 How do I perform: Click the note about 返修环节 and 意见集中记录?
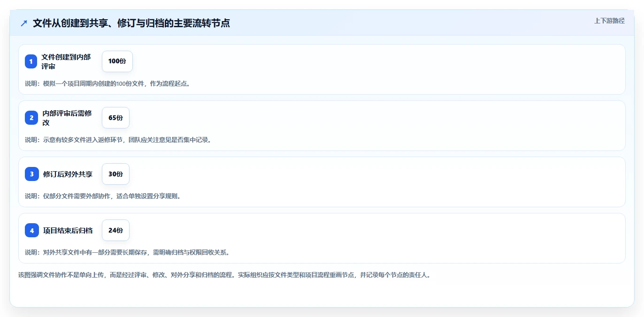(118, 140)
